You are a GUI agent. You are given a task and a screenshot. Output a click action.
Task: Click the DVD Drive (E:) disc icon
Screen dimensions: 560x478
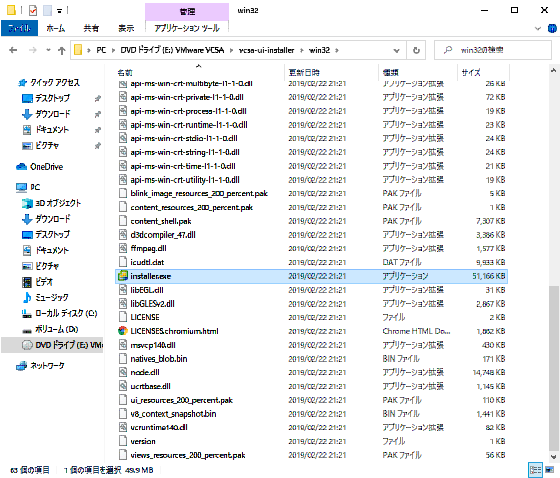(x=27, y=345)
